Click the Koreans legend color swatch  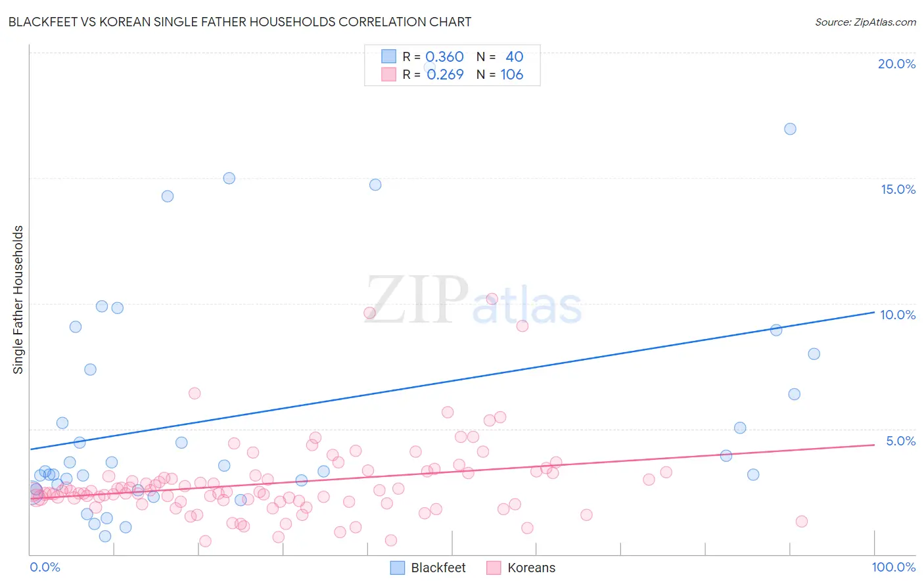coord(494,568)
